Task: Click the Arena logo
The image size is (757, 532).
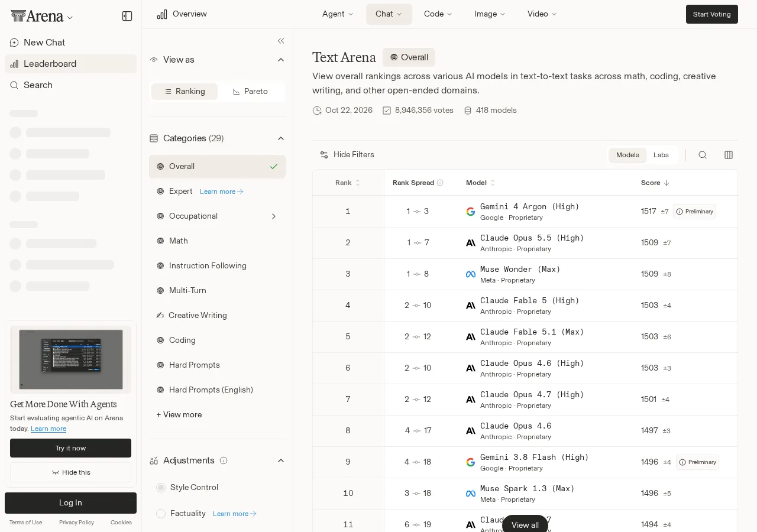Action: 37,16
